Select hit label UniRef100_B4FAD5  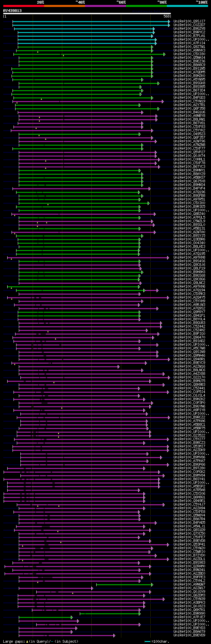click(189, 522)
